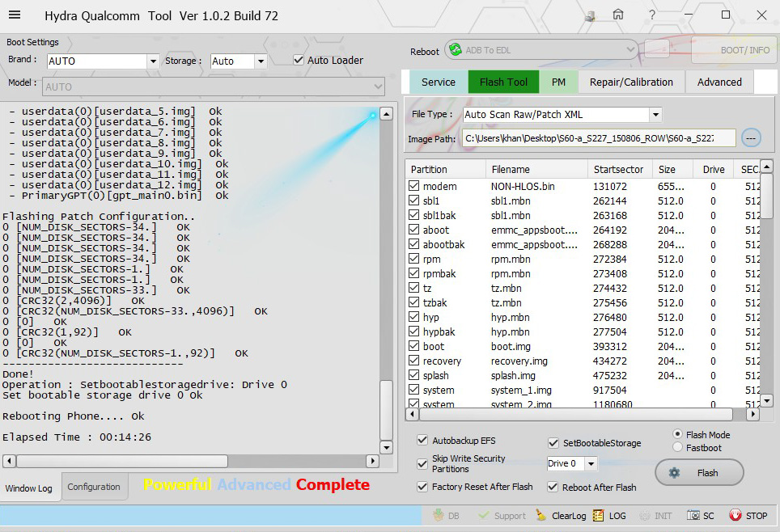Open the LOG file icon
Screen dimensions: 780x532
click(x=599, y=516)
